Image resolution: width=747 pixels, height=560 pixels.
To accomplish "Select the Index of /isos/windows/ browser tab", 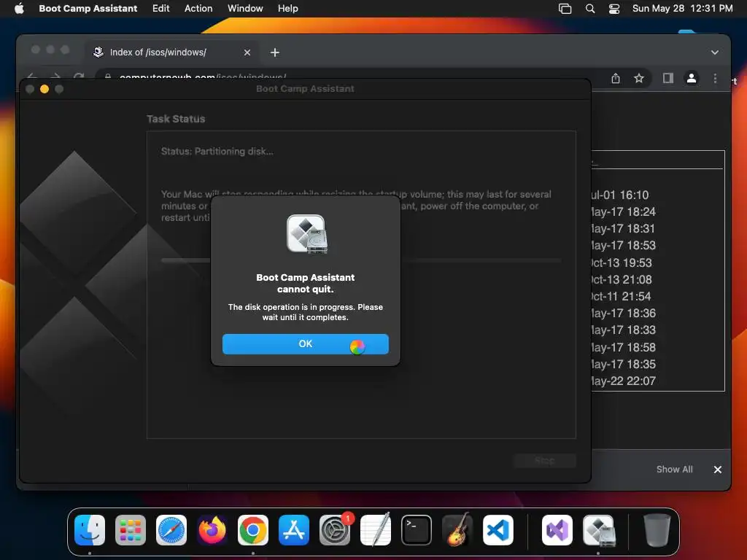I will pyautogui.click(x=171, y=52).
